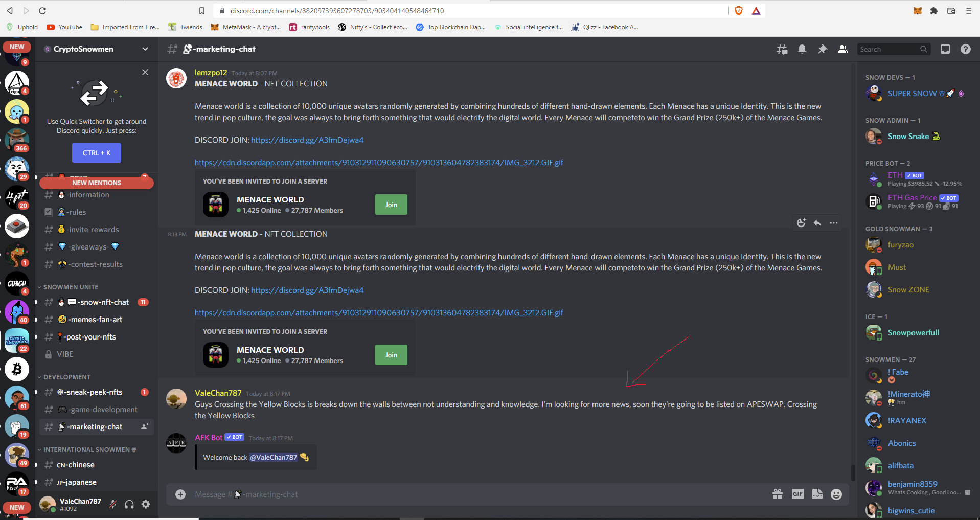980x520 pixels.
Task: Open game-development channel
Action: pyautogui.click(x=97, y=410)
